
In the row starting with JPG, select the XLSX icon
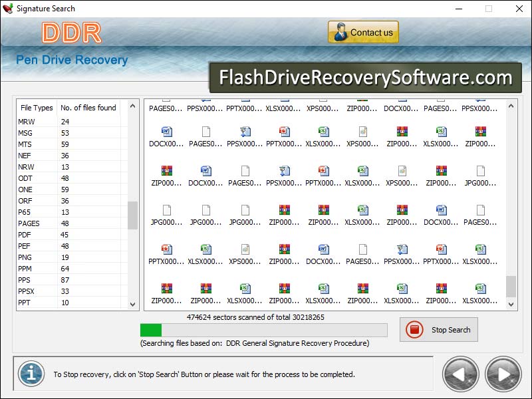pos(362,210)
